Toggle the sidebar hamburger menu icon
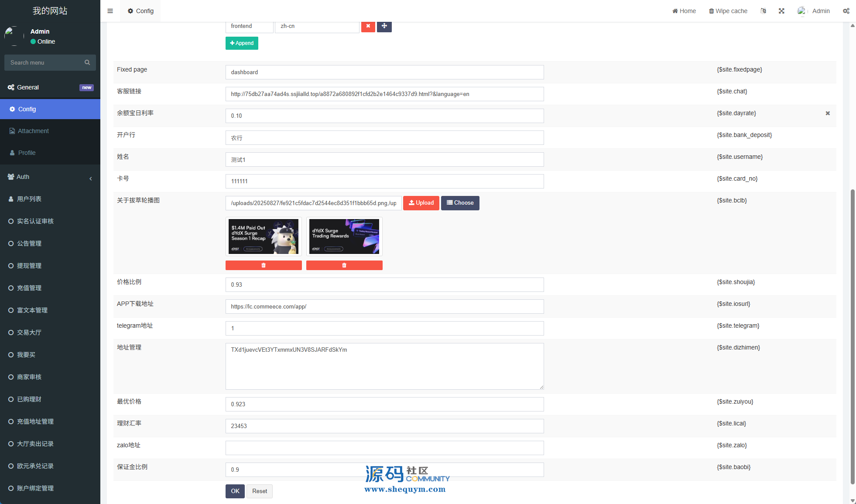Image resolution: width=856 pixels, height=504 pixels. click(110, 11)
